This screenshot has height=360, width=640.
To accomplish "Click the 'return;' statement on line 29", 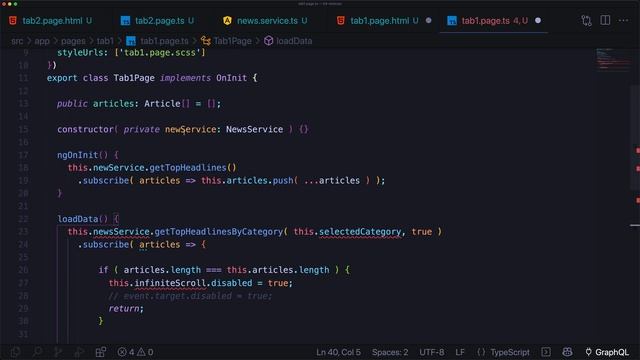I will click(x=126, y=309).
